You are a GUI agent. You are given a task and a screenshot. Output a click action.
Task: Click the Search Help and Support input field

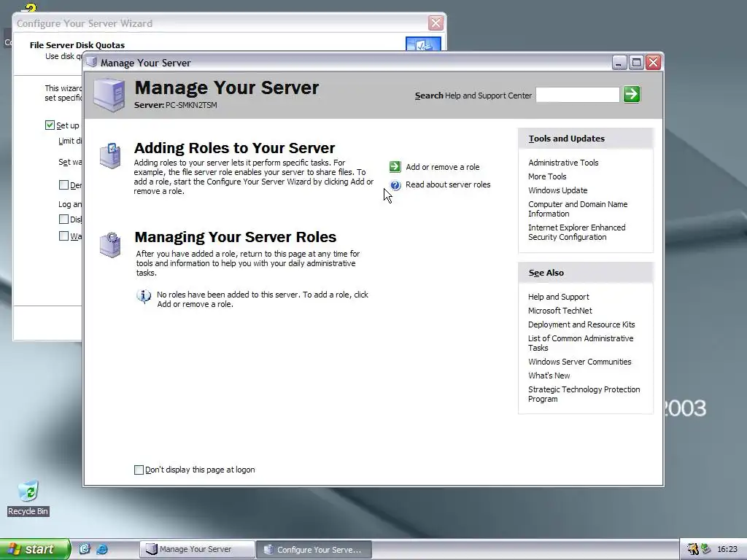point(578,95)
